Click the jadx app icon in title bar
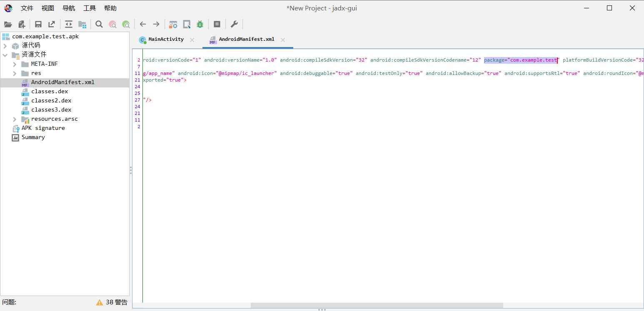The image size is (644, 311). click(x=8, y=8)
